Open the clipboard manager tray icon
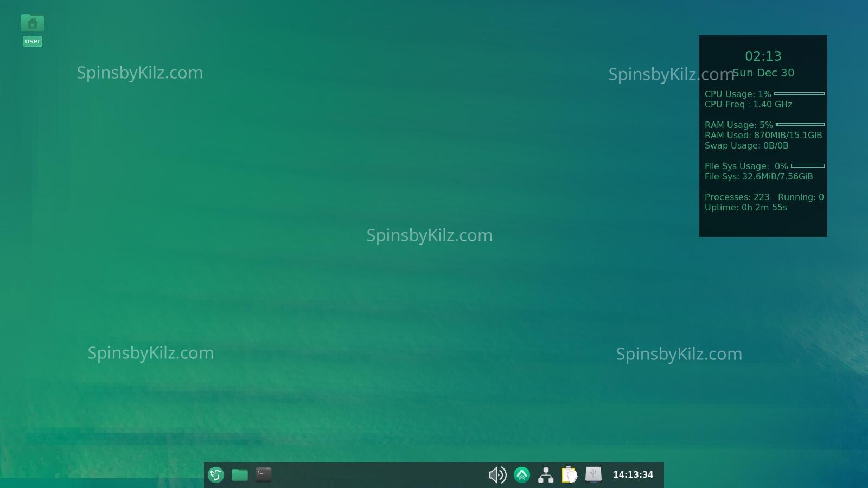This screenshot has width=868, height=488. pos(570,475)
